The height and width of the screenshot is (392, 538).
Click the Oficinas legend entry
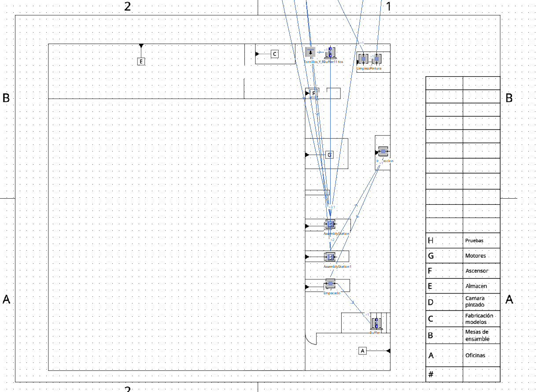point(476,355)
